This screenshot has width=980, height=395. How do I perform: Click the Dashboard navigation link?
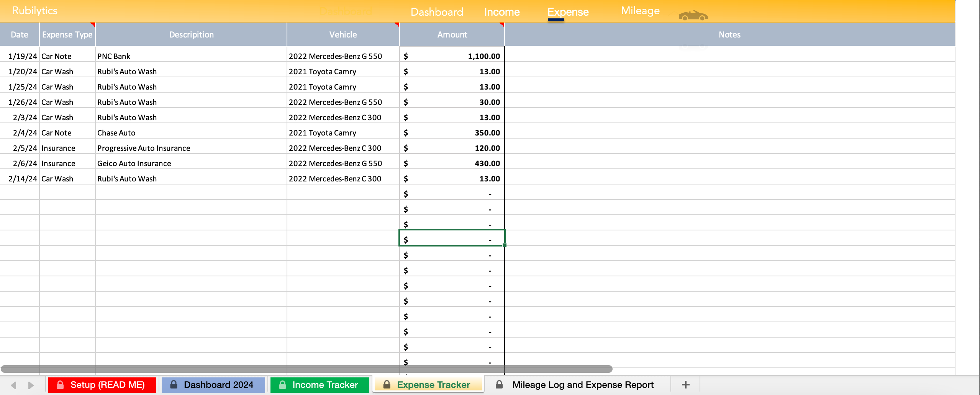click(x=437, y=12)
